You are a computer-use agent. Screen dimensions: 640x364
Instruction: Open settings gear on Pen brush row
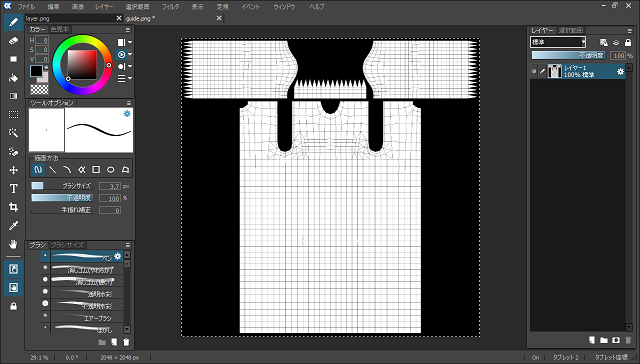coord(118,256)
